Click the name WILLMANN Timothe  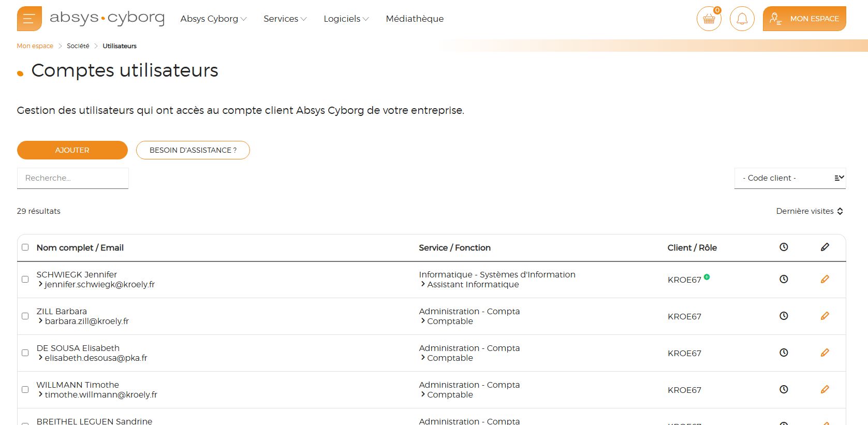[78, 385]
